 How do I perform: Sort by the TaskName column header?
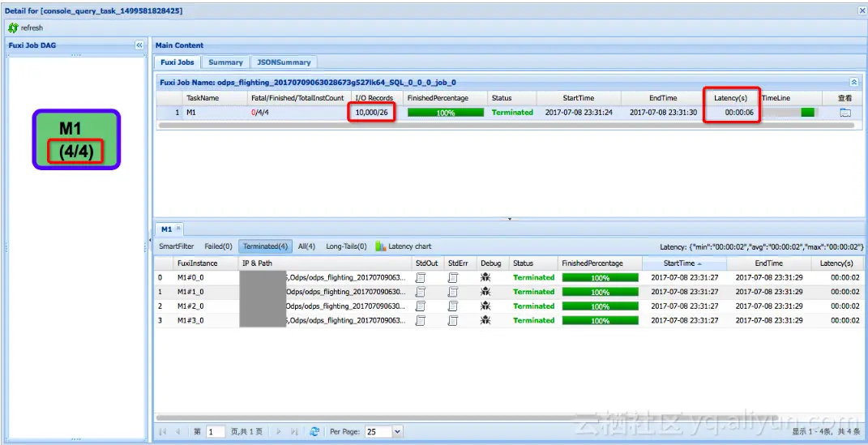[x=216, y=98]
